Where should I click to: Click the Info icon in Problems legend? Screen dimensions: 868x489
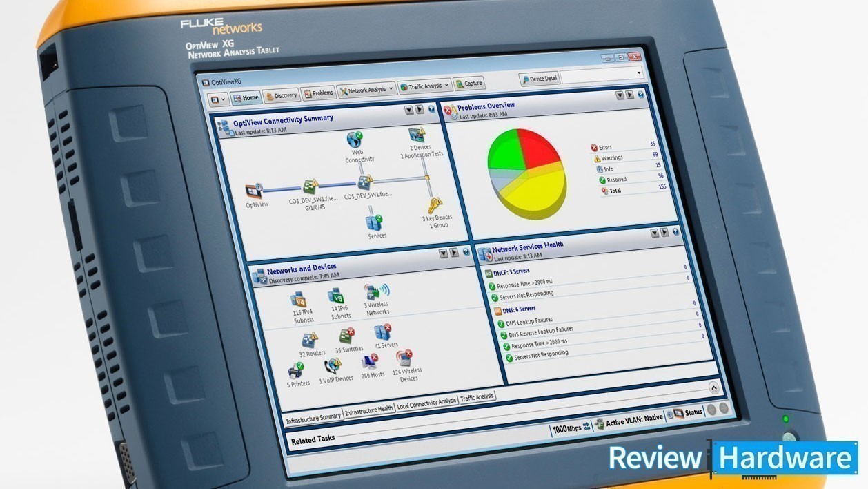pos(600,169)
